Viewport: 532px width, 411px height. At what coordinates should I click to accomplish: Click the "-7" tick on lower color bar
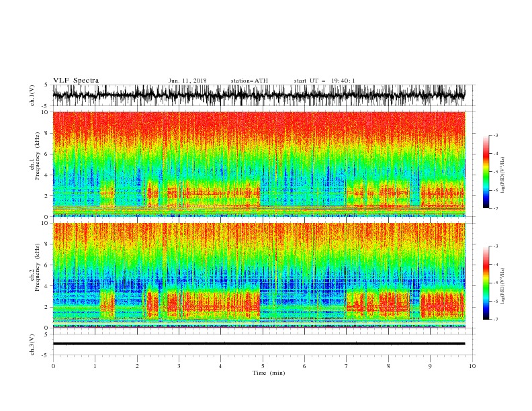pos(496,320)
